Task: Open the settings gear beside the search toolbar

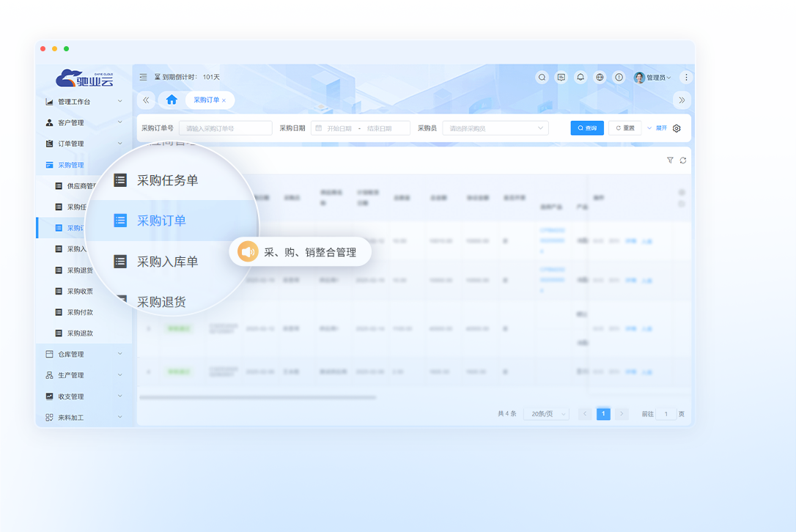Action: [676, 128]
